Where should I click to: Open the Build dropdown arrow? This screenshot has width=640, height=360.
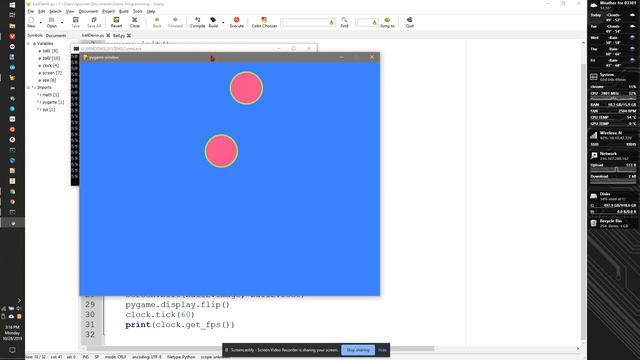pos(223,22)
